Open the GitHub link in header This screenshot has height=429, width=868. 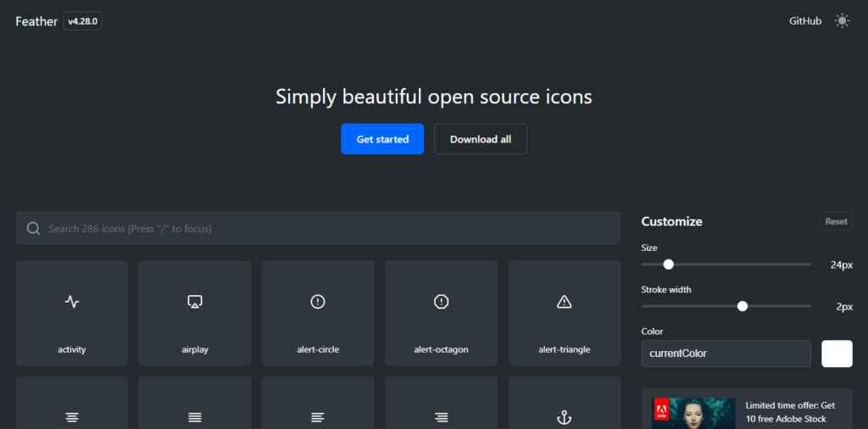click(x=805, y=21)
